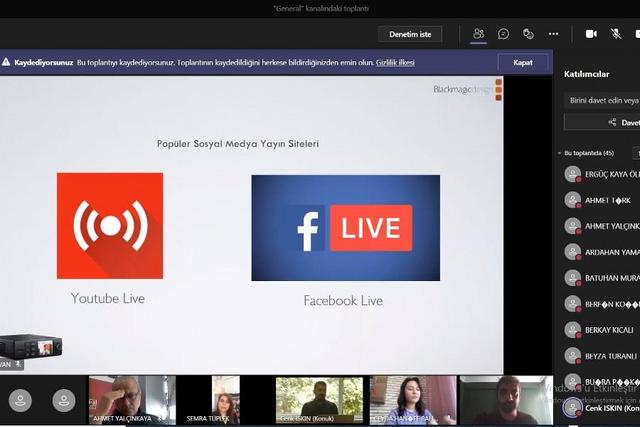Click the Katılımcılar panel heading
Image resolution: width=640 pixels, height=427 pixels.
point(587,74)
